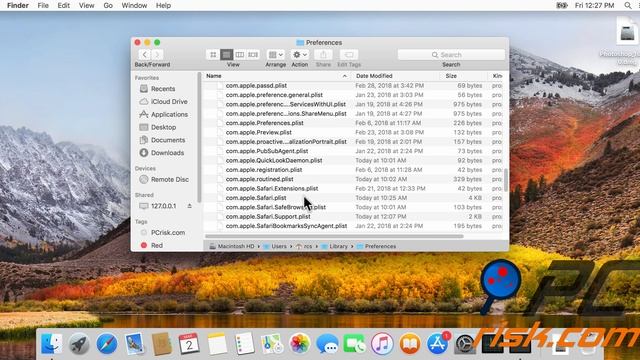640x360 pixels.
Task: Open System Preferences from the Dock
Action: pos(464,344)
